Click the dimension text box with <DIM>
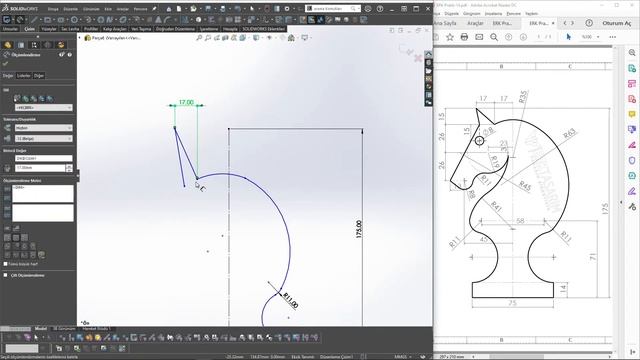This screenshot has width=640, height=360. pyautogui.click(x=43, y=193)
